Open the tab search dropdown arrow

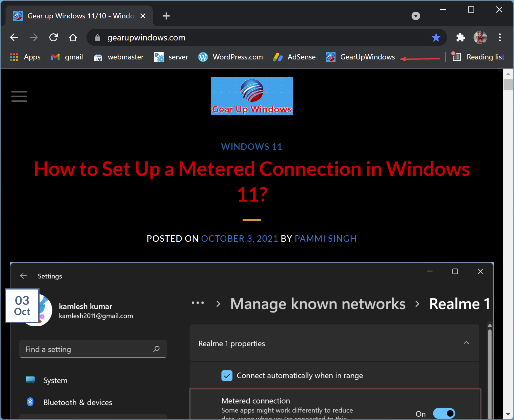pyautogui.click(x=416, y=16)
